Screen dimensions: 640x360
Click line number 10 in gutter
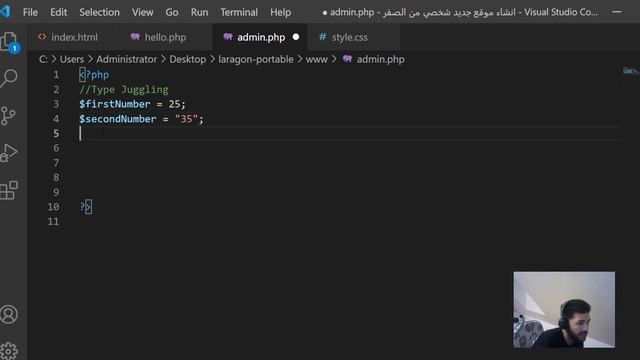pos(53,207)
